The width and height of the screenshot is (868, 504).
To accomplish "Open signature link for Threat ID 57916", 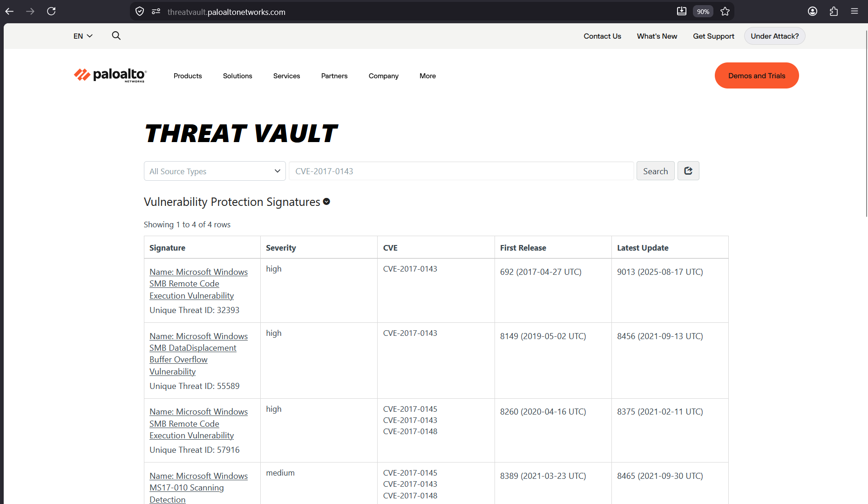I will click(198, 423).
